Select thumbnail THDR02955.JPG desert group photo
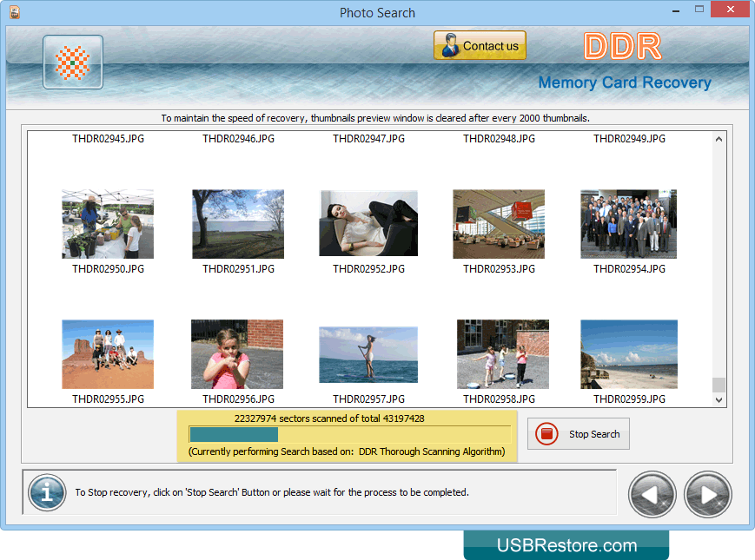Image resolution: width=755 pixels, height=560 pixels. tap(108, 354)
